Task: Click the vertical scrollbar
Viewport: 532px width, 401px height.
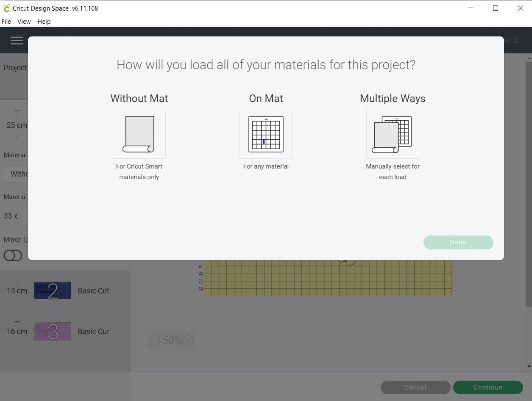Action: [529, 184]
